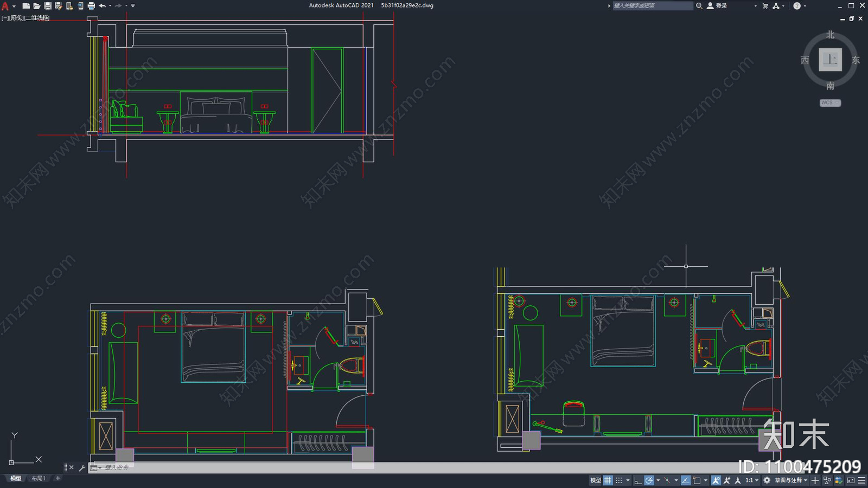Expand the Quick Access Toolbar customize dropdown

tap(133, 6)
